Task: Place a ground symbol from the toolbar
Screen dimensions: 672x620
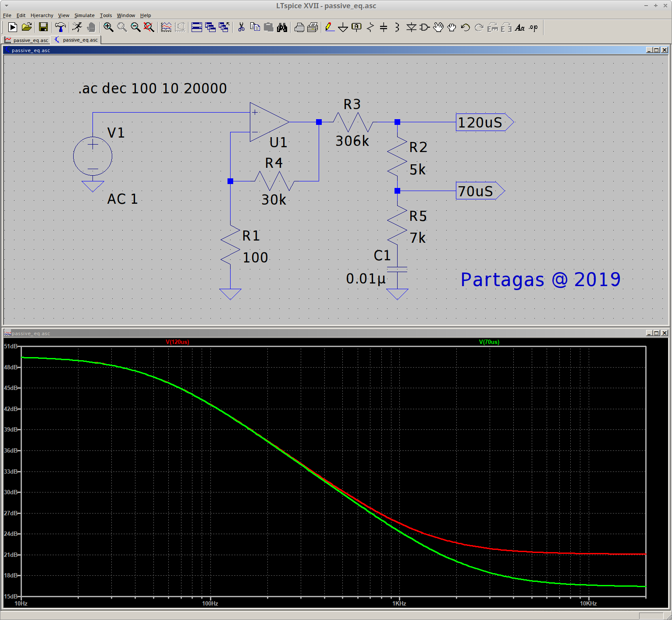Action: [x=343, y=28]
